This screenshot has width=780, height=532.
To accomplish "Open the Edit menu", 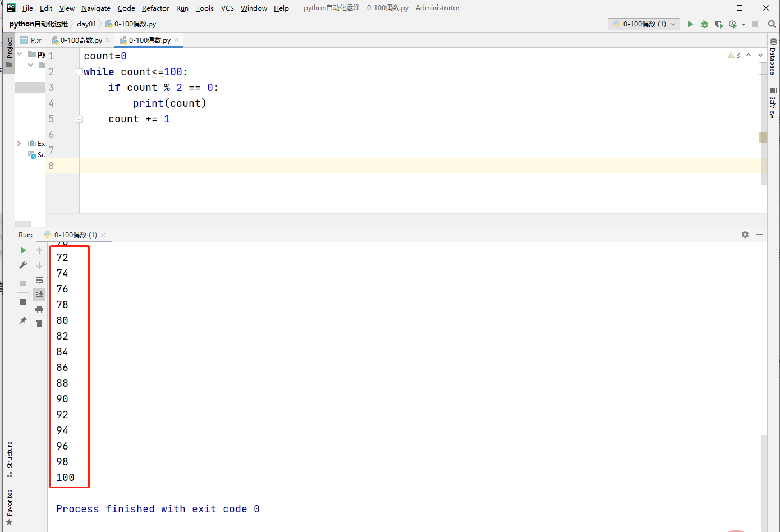I will click(46, 8).
